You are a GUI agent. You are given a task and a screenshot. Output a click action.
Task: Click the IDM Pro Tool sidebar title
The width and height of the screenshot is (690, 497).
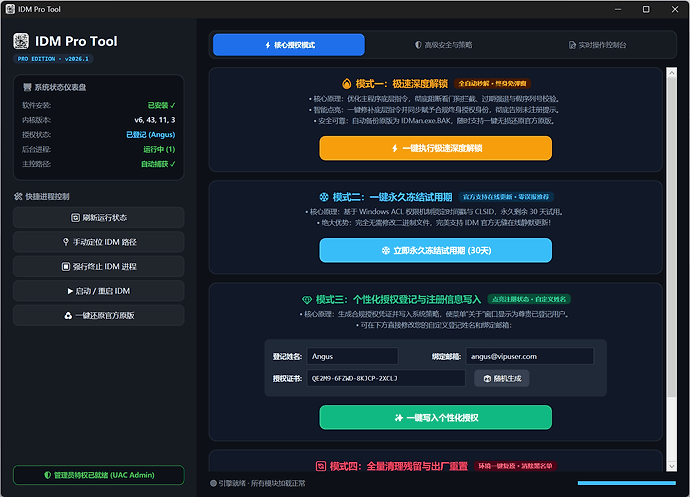76,41
